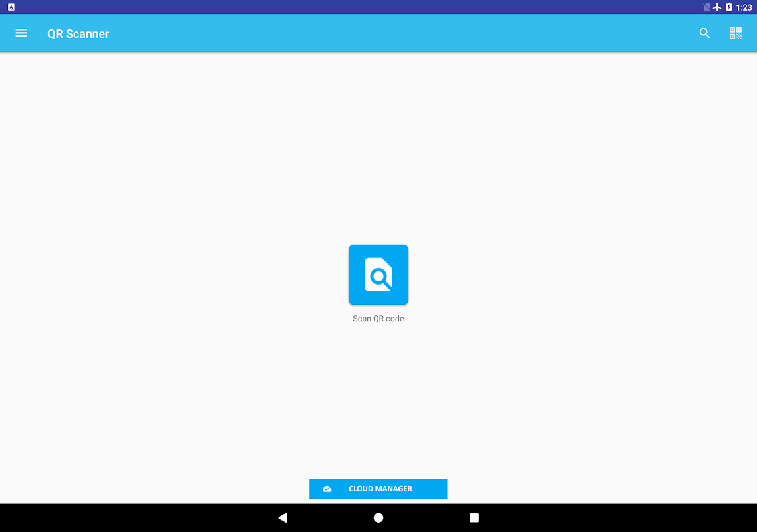Open recent apps with the square button
The image size is (757, 532).
[x=474, y=517]
